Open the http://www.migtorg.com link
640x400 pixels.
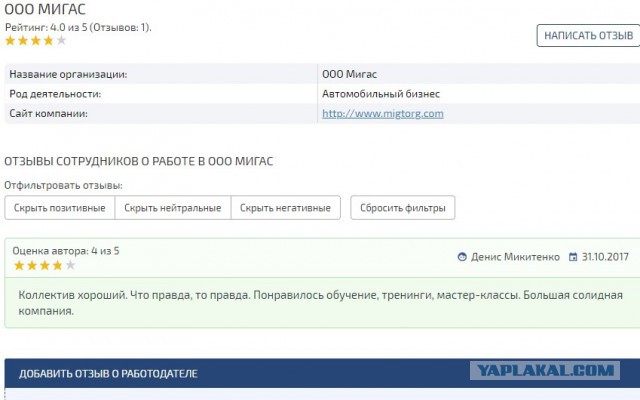[x=382, y=113]
